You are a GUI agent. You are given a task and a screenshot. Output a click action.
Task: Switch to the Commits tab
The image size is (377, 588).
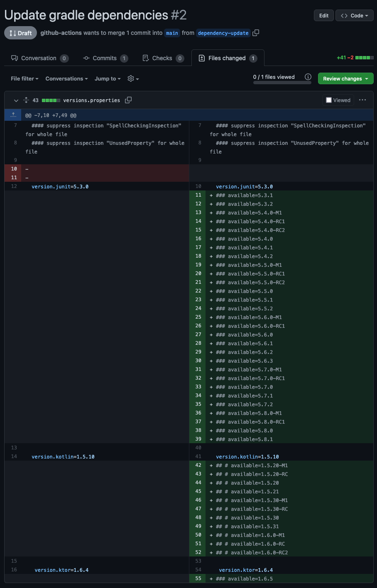[105, 58]
